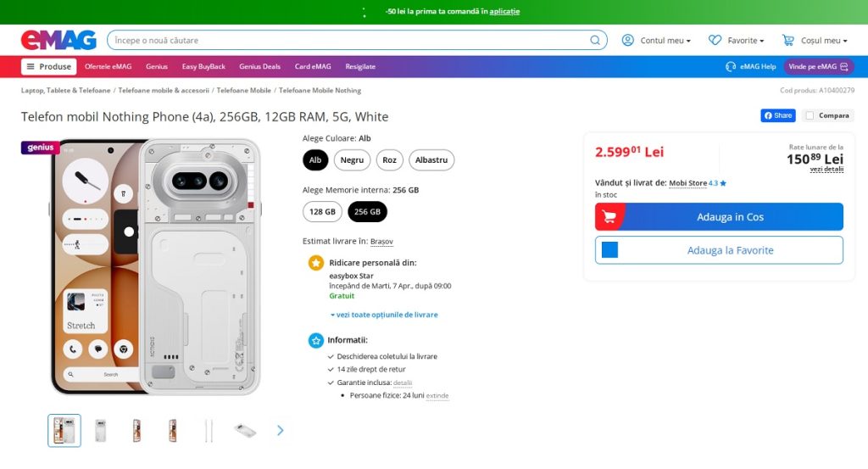Type in the search input field

[348, 40]
